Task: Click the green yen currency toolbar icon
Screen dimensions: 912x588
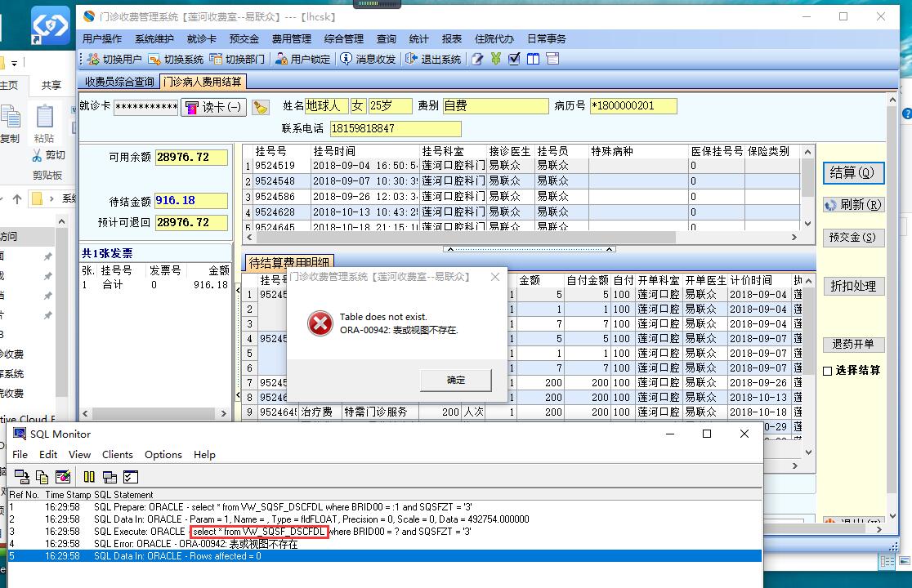Action: [x=495, y=59]
